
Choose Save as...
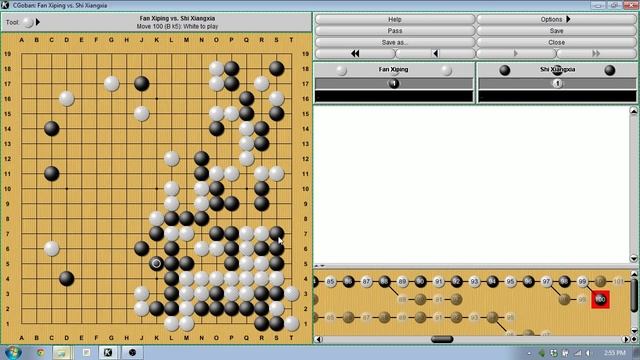[395, 42]
